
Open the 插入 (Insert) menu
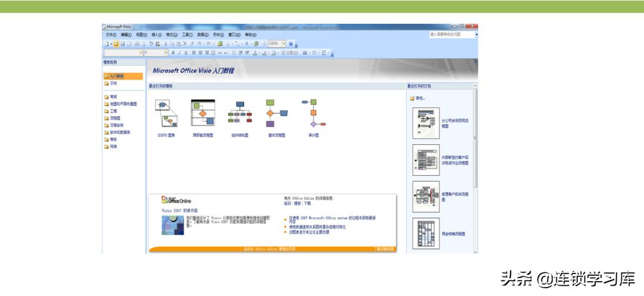(156, 35)
